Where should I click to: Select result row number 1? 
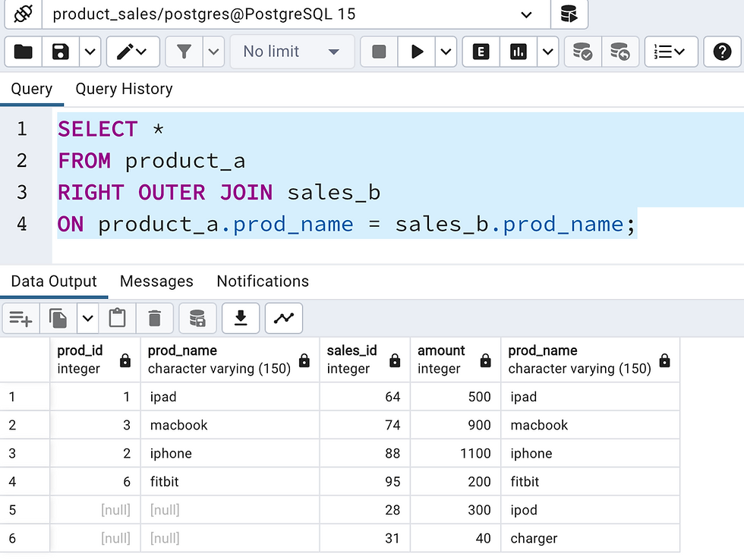click(x=24, y=396)
